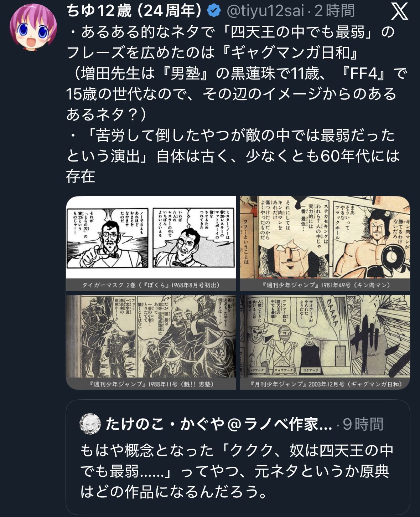Viewport: 420px width, 517px height.
Task: Click the X logo icon
Action: pos(399,11)
